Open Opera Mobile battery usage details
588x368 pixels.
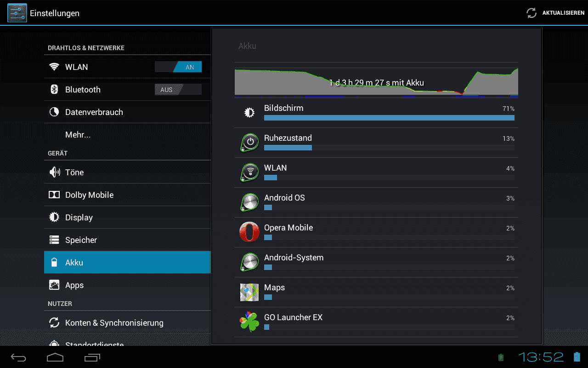(376, 232)
